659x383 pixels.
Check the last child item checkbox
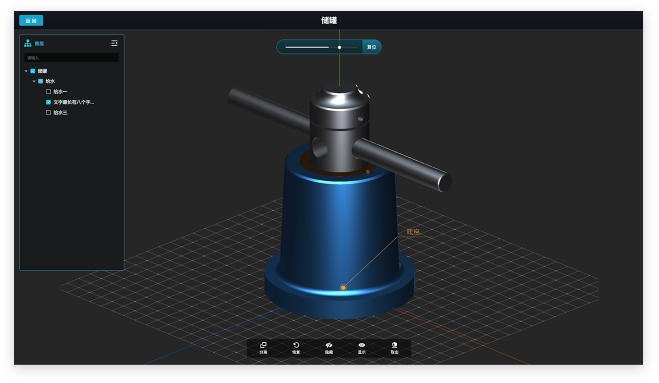(x=48, y=113)
